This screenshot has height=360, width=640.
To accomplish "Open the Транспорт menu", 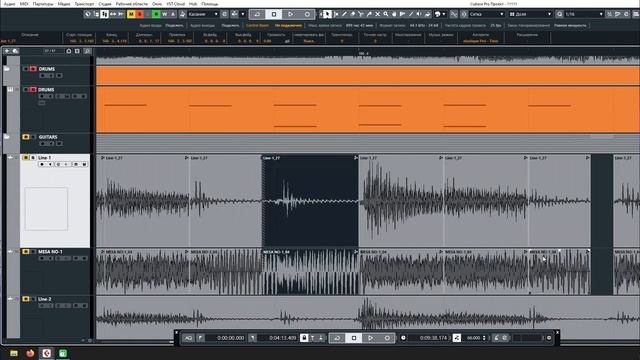I will point(84,4).
